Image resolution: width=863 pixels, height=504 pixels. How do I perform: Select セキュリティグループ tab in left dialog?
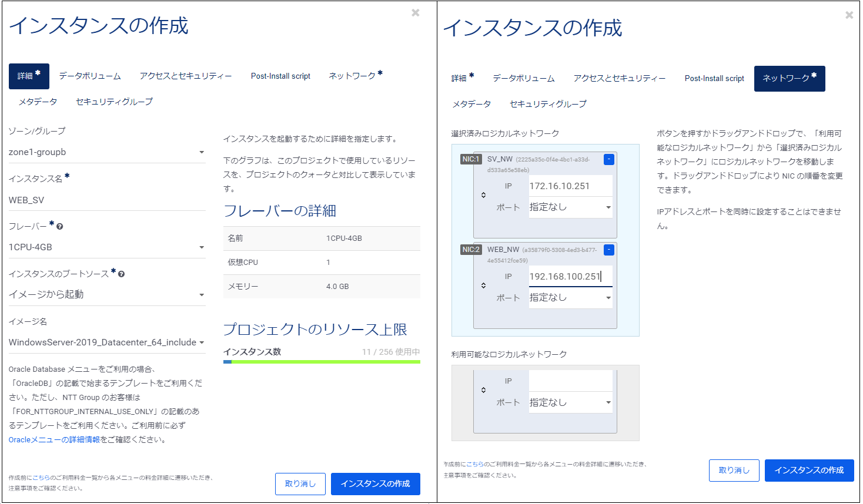114,102
